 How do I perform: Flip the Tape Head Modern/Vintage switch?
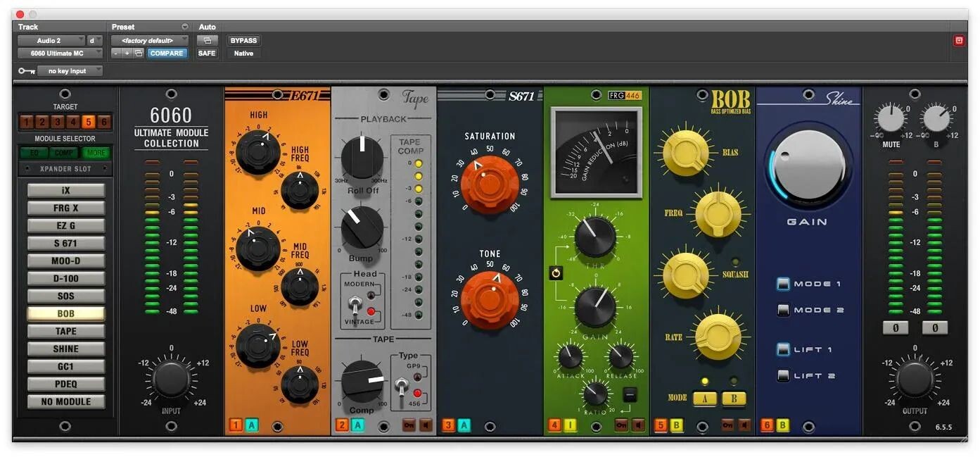(x=357, y=306)
